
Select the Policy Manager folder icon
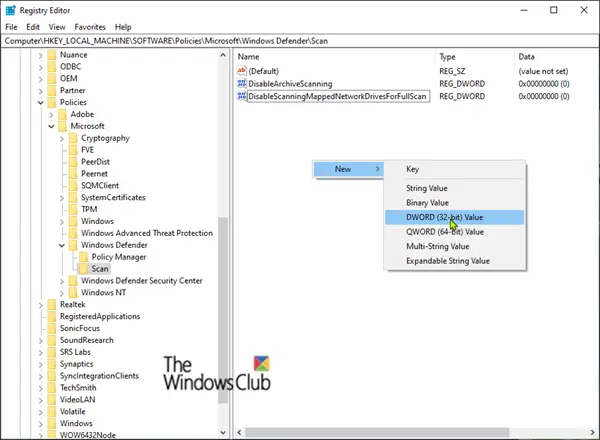(x=83, y=257)
